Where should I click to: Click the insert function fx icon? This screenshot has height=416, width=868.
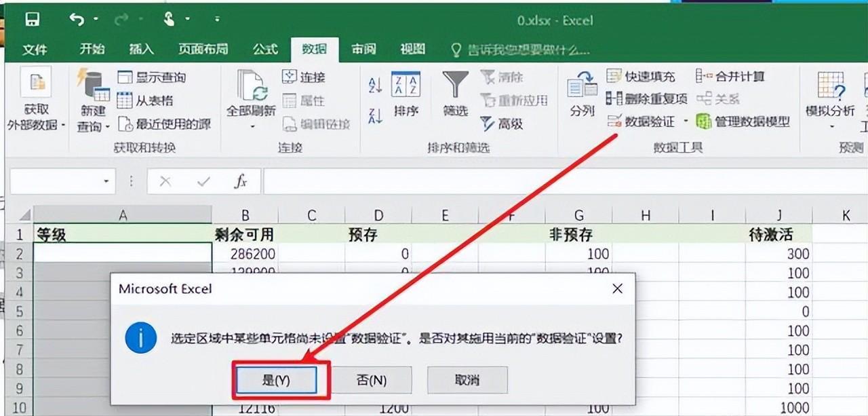[240, 182]
